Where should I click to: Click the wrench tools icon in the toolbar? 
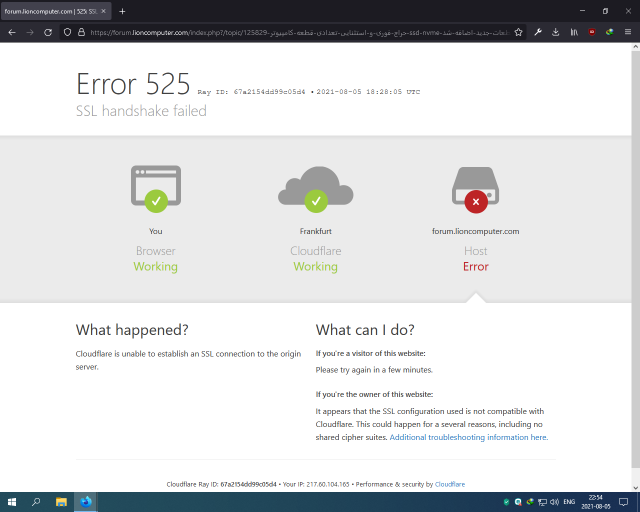[x=538, y=32]
